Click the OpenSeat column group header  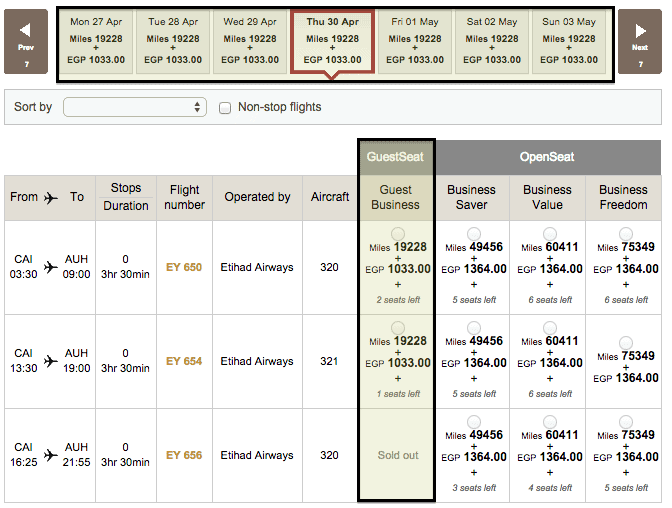point(548,157)
